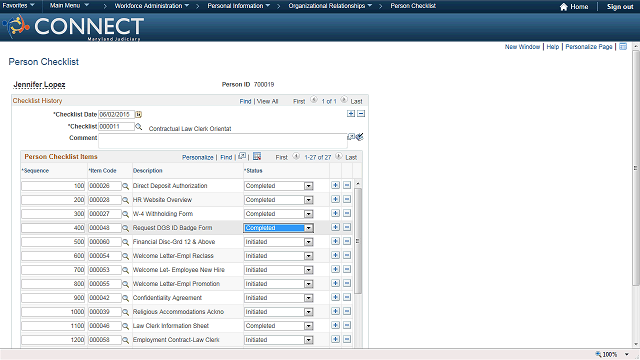The height and width of the screenshot is (360, 640).
Task: Open the Status dropdown for W-4 Withholding Form
Action: pyautogui.click(x=309, y=214)
